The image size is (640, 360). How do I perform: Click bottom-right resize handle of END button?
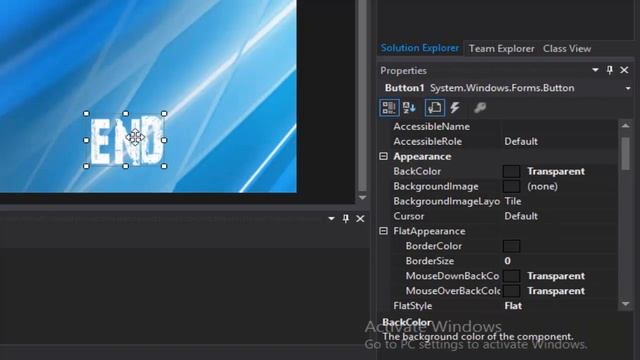tap(164, 166)
